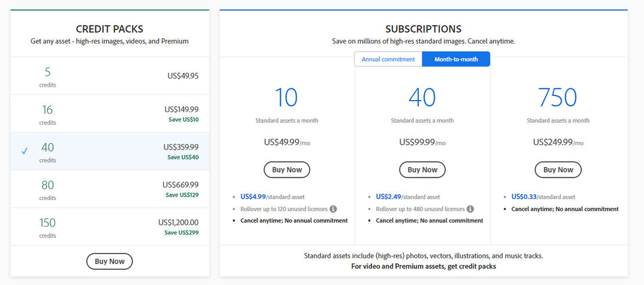Screen dimensions: 644x285
Task: Click the US$249.99/mo subscription price
Action: click(558, 142)
